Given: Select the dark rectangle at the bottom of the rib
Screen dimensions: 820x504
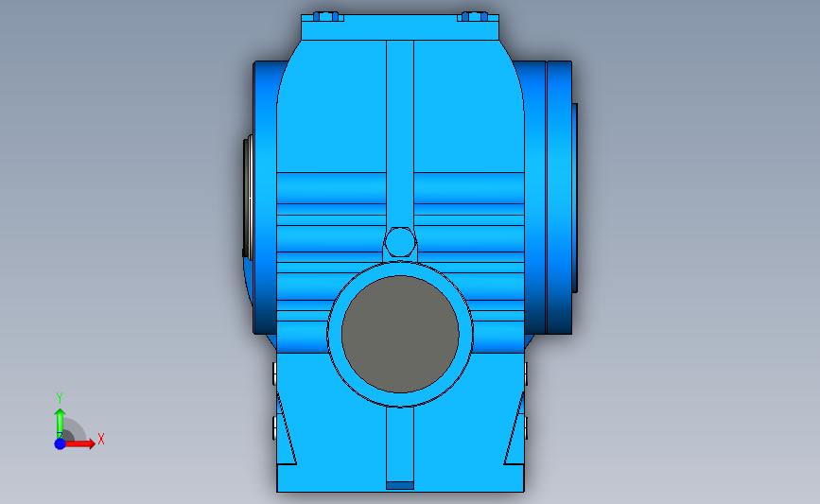Looking at the screenshot, I should [x=400, y=486].
